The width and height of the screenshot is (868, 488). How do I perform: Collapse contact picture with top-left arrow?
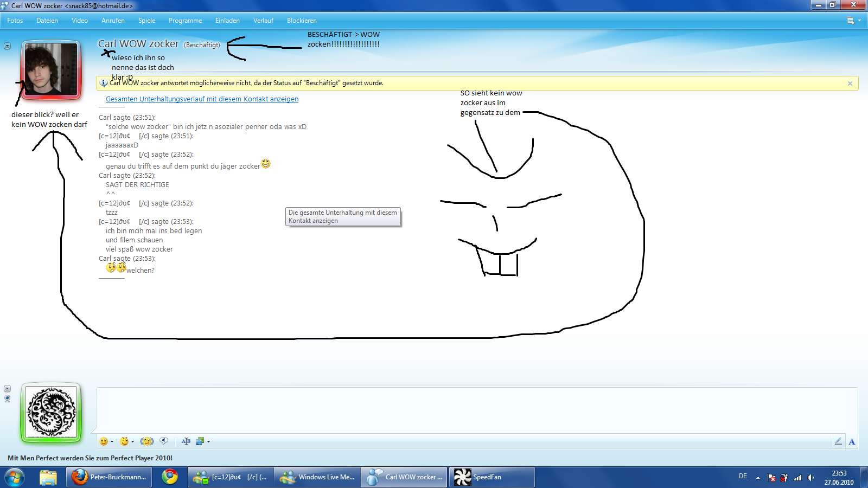coord(7,46)
